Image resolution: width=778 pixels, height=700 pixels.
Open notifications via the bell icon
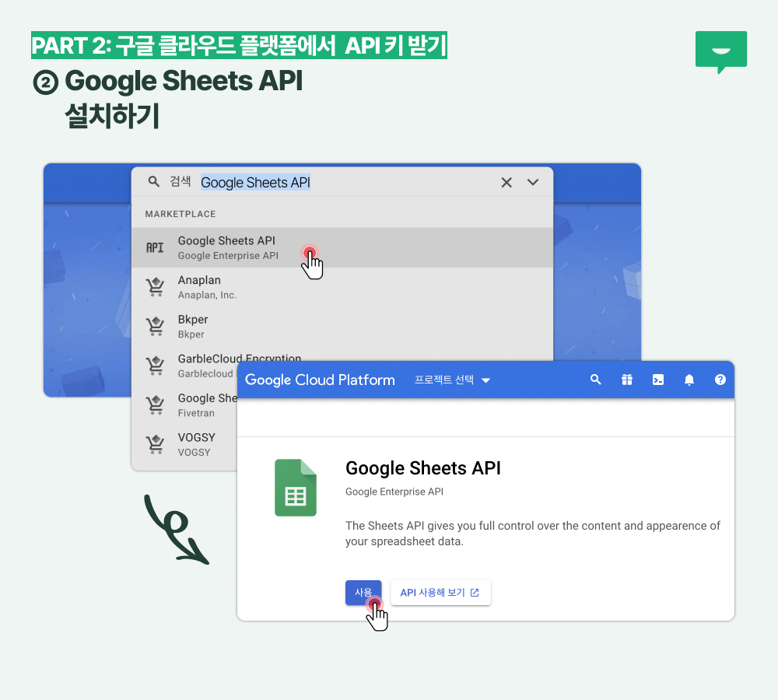pos(689,380)
